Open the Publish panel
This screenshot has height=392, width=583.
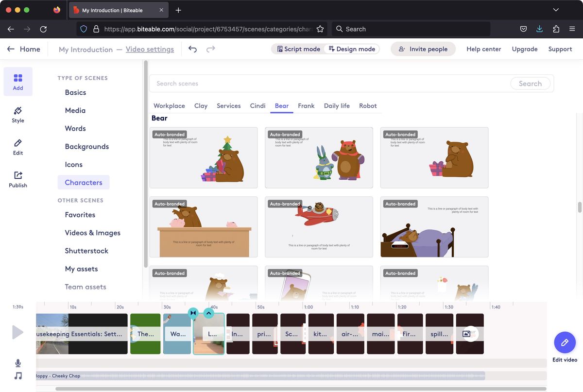pyautogui.click(x=17, y=179)
